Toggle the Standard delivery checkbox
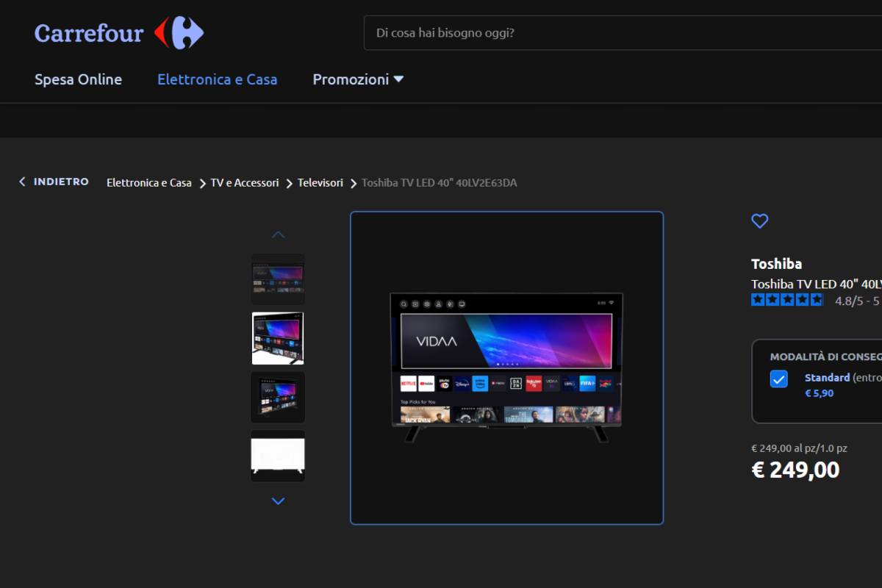Screen dimensions: 882x588 pyautogui.click(x=778, y=379)
